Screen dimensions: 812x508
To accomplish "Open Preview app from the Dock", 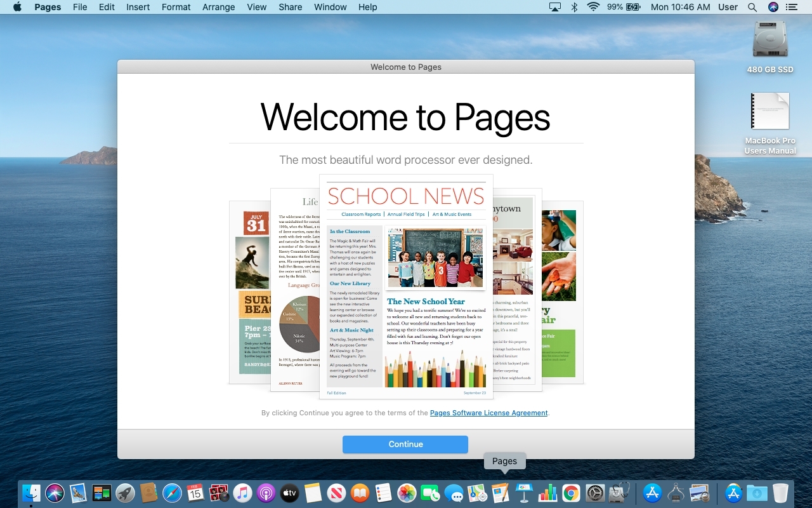I will (x=699, y=493).
